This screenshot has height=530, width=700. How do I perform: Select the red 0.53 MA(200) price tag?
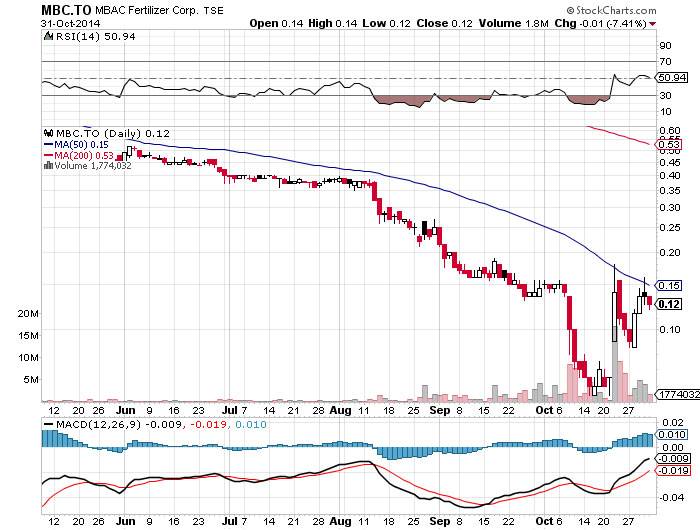coord(668,145)
